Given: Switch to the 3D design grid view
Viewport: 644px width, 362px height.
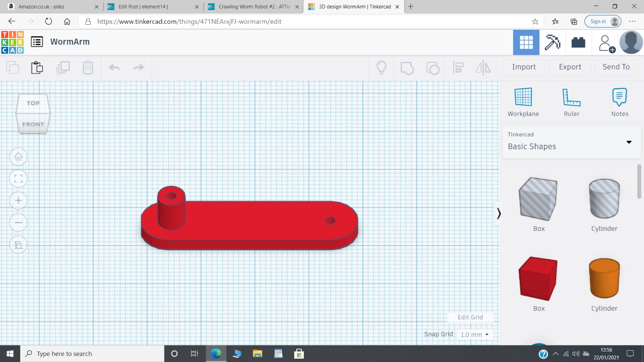Looking at the screenshot, I should pos(526,42).
